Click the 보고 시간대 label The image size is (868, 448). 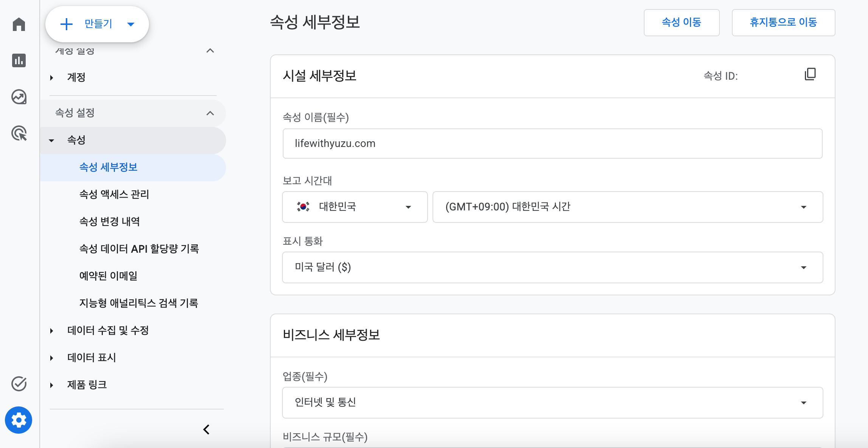pyautogui.click(x=307, y=181)
